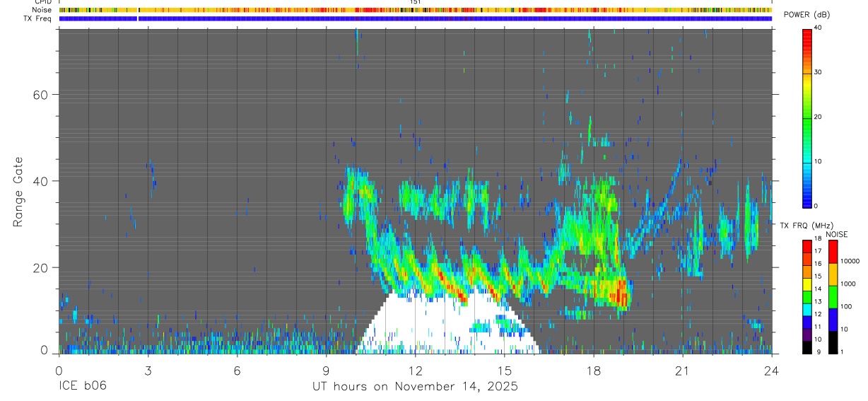The width and height of the screenshot is (868, 401).
Task: Click the '18' hour tick on the time axis
Action: pos(594,370)
